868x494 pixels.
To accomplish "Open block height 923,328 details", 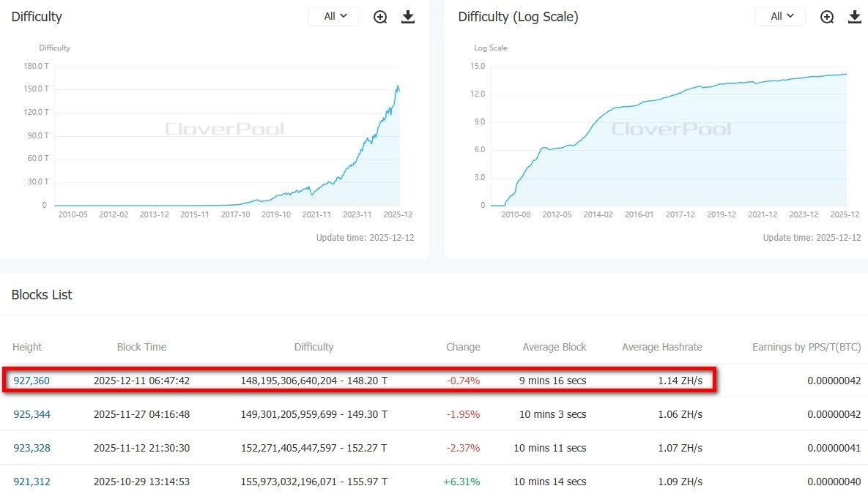I will click(31, 448).
